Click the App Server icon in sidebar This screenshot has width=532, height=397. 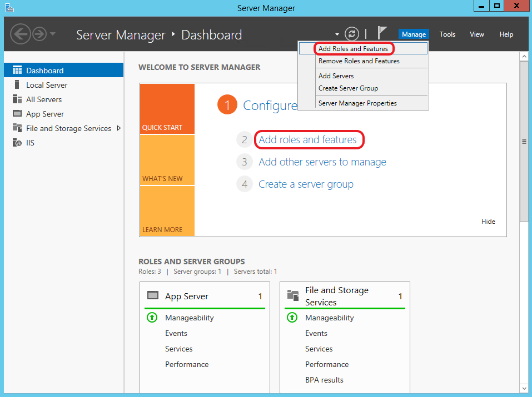17,113
